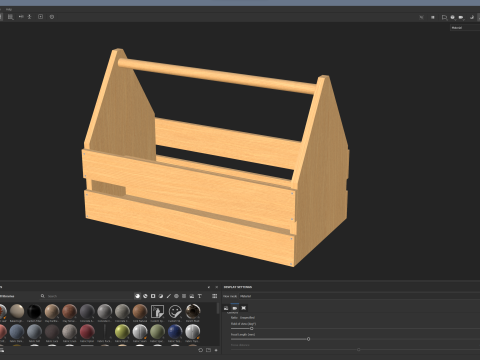Select the navy blue fabric sphere thumbnail

tap(175, 332)
